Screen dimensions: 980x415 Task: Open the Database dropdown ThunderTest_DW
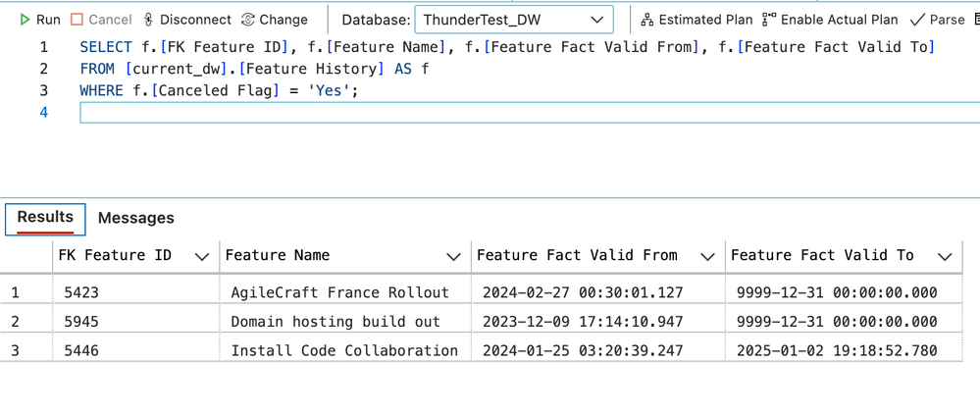click(514, 20)
